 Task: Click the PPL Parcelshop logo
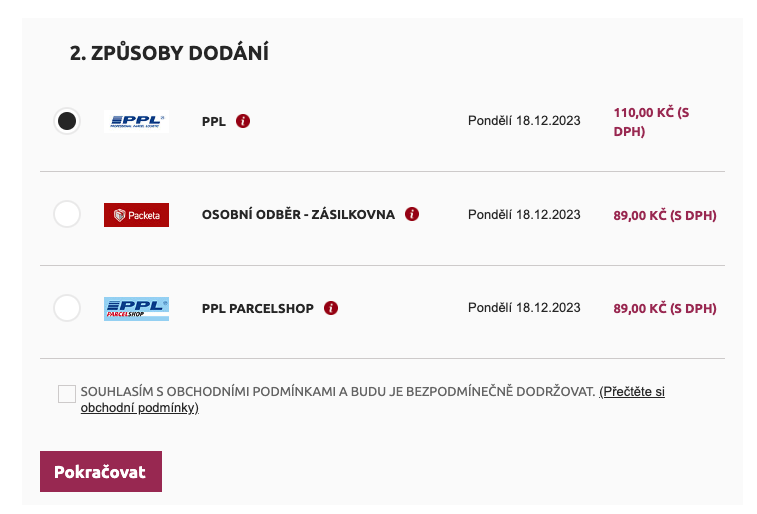136,309
